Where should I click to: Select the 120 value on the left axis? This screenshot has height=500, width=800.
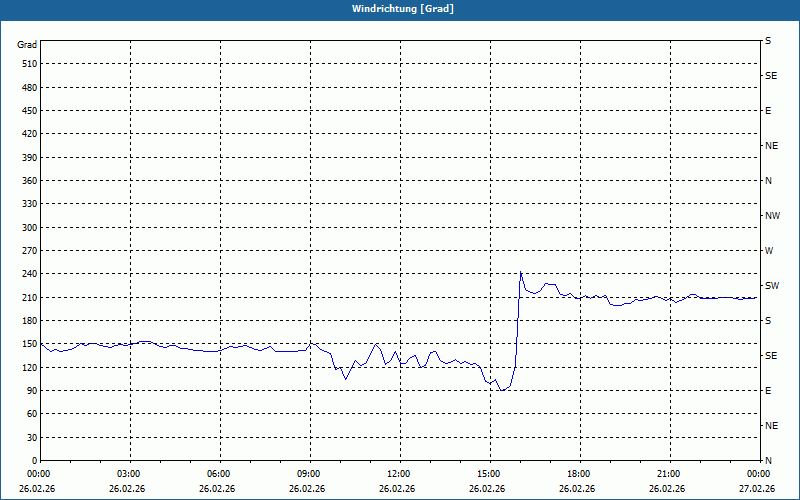30,367
